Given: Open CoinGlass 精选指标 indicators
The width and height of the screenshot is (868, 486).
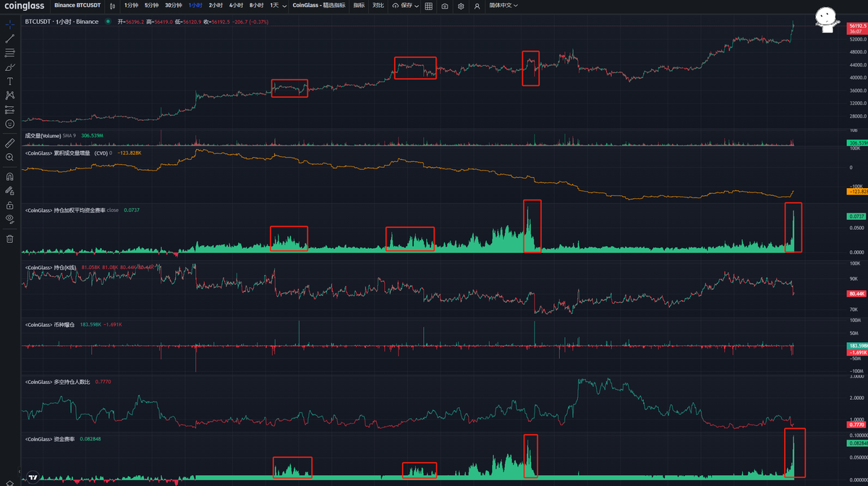Looking at the screenshot, I should tap(319, 6).
